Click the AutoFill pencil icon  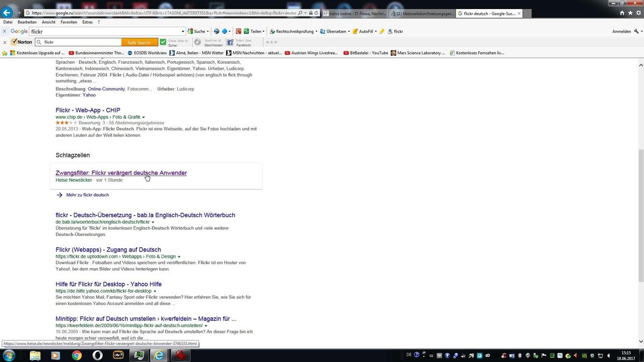tap(355, 31)
